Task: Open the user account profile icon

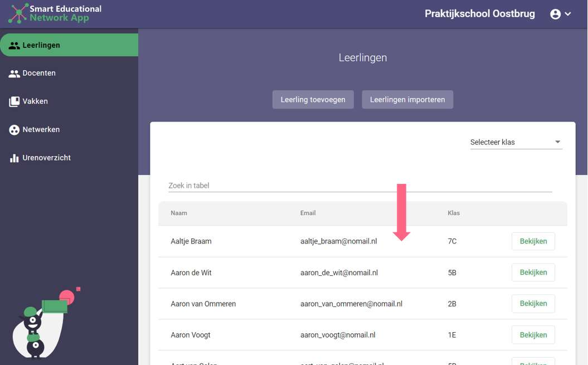Action: (x=555, y=14)
